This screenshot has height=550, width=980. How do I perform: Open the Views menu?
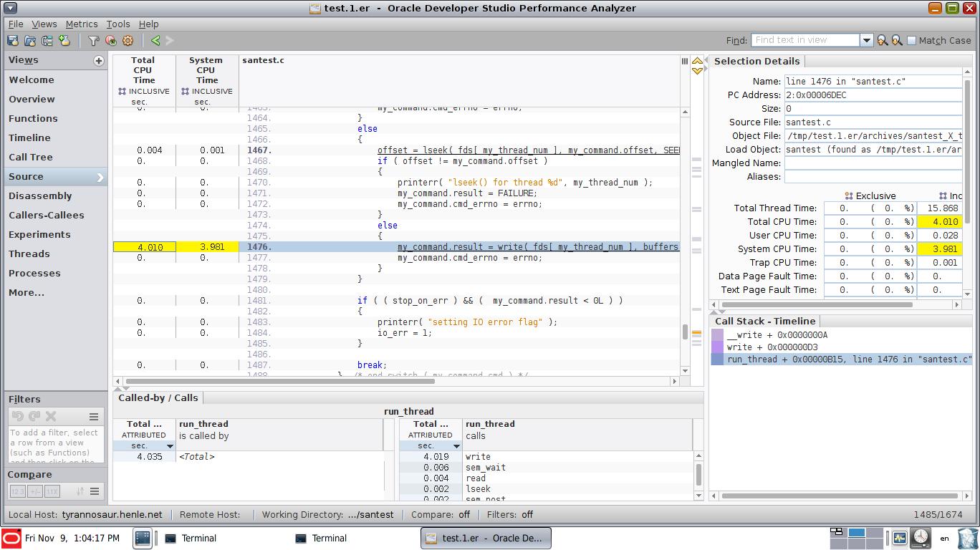point(44,24)
